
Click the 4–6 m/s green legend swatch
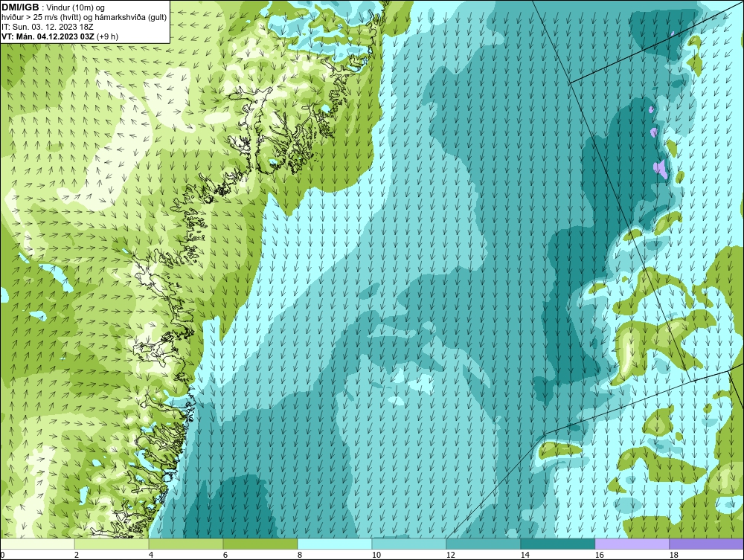pyautogui.click(x=186, y=544)
